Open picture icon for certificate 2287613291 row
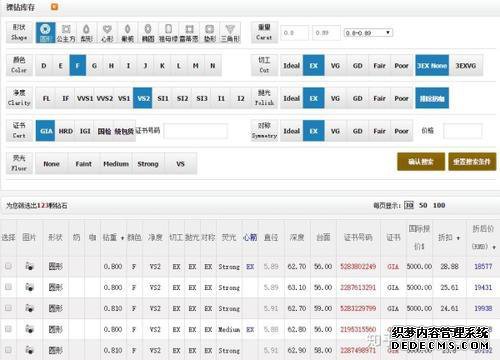This screenshot has height=360, width=500. pos(30,287)
